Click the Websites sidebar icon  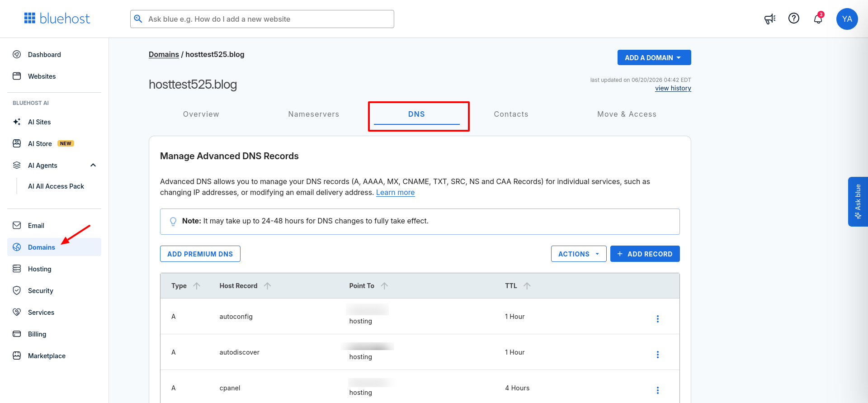tap(17, 76)
